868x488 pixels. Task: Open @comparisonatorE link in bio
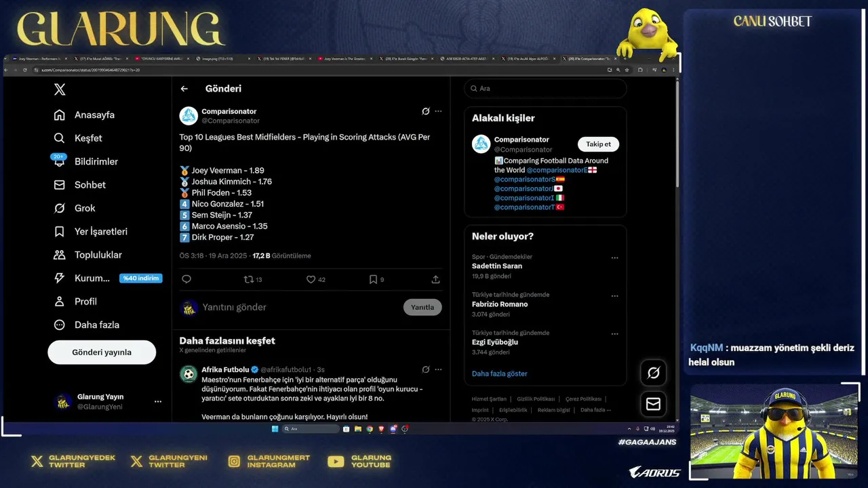point(557,170)
